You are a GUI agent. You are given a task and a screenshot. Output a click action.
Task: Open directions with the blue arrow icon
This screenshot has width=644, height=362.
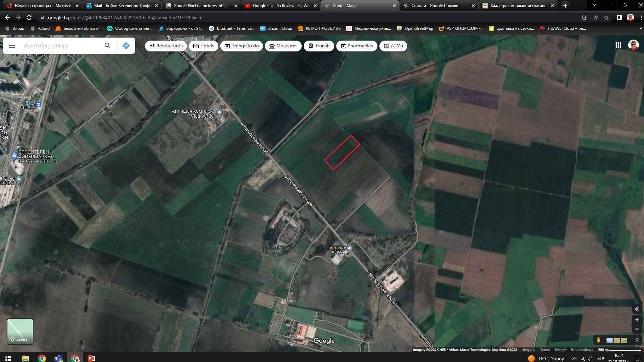tap(126, 46)
